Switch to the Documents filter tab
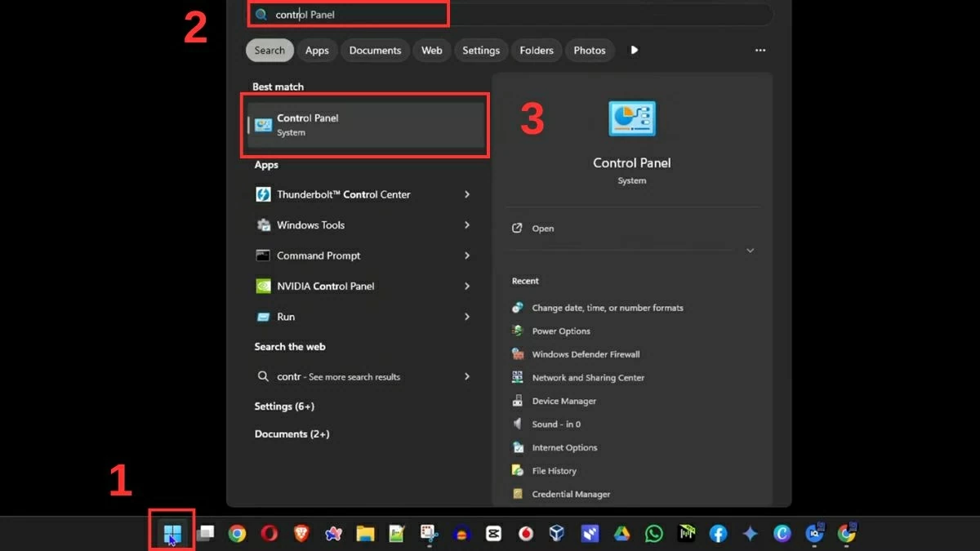 tap(375, 50)
